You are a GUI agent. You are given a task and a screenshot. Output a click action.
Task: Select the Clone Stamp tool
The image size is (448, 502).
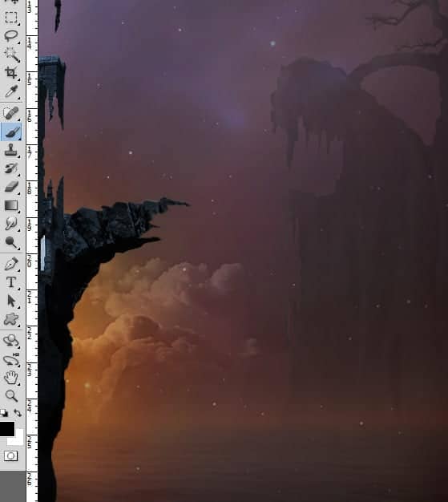coord(11,149)
